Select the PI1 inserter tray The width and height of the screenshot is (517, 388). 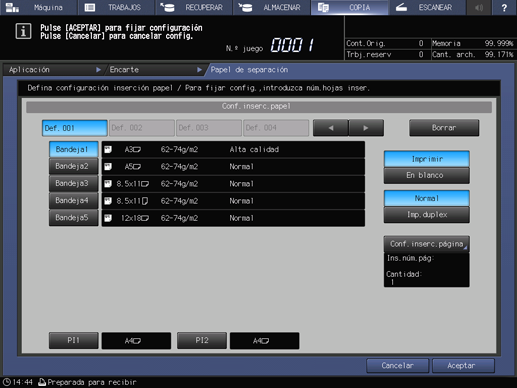click(x=74, y=340)
